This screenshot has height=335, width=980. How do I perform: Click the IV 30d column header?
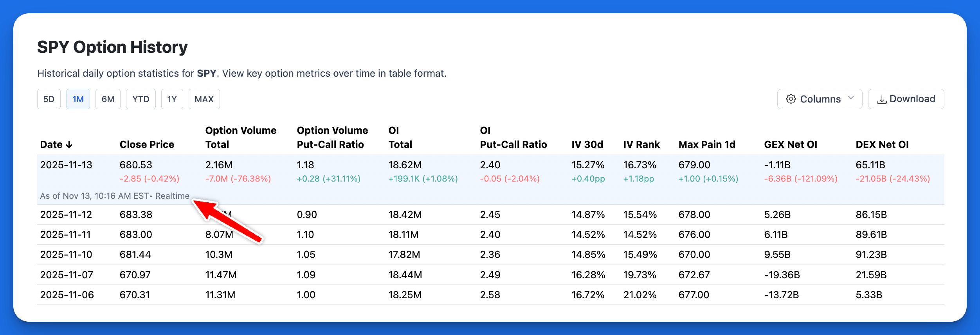[x=587, y=144]
